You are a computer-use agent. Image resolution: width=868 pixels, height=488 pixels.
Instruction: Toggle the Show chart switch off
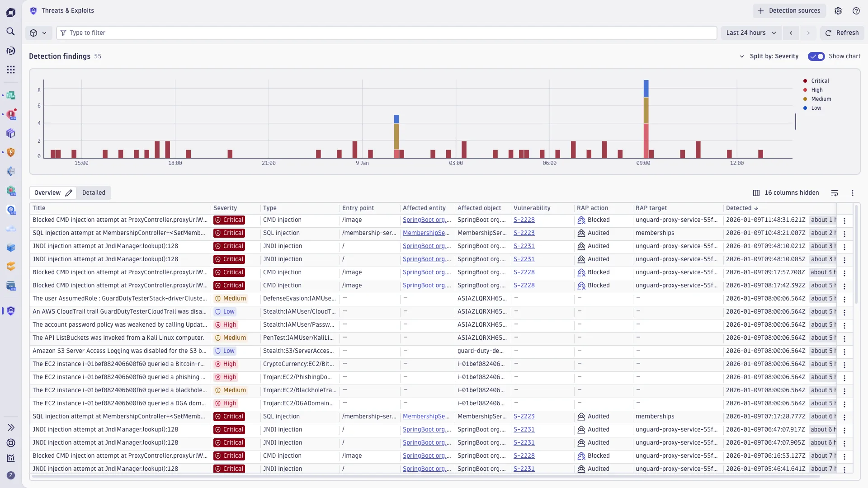[x=816, y=56]
